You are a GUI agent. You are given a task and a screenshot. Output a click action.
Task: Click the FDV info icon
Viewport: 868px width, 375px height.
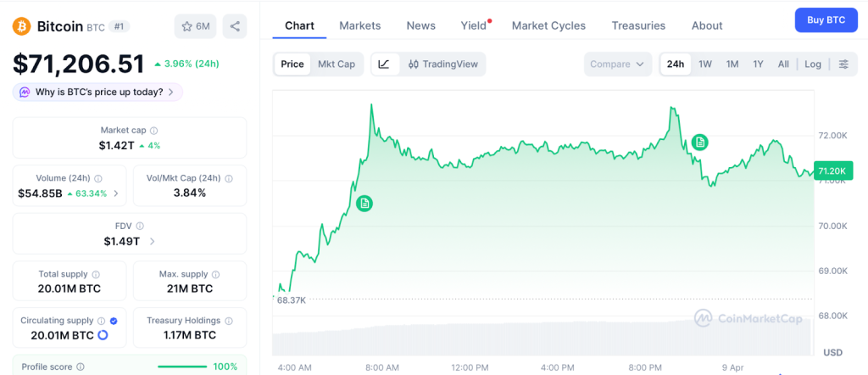pyautogui.click(x=140, y=226)
